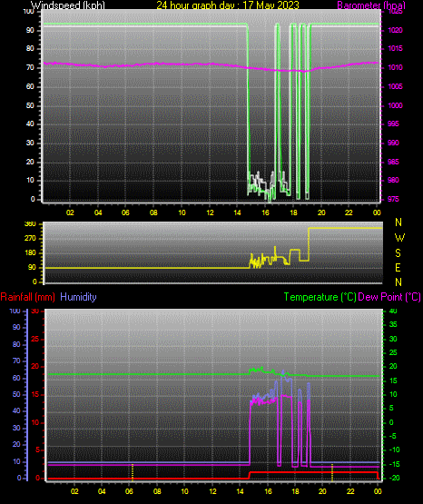Screen dimensions: 423x504
Task: Click the barometer axis value "985"
Action: (393, 162)
